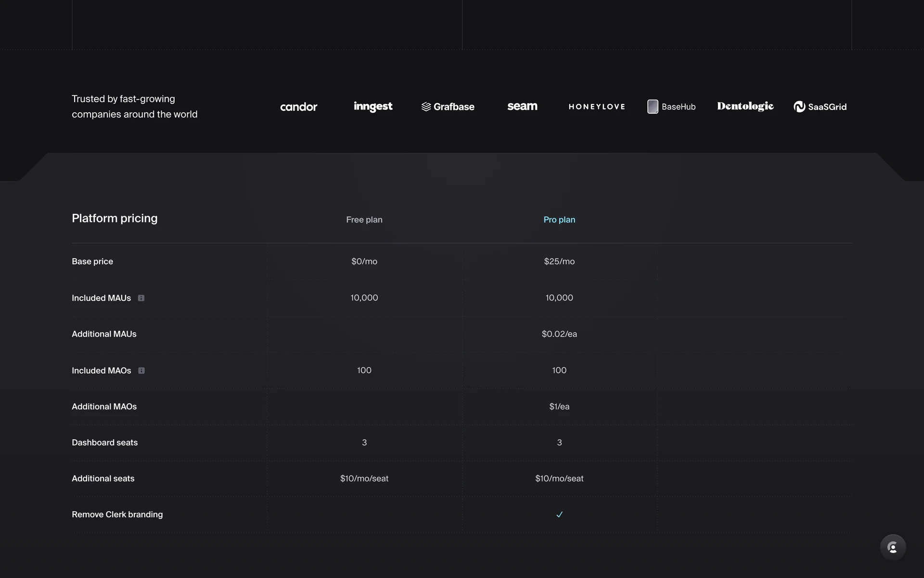The image size is (924, 578).
Task: Click info icon next to Included MAUs
Action: point(141,298)
